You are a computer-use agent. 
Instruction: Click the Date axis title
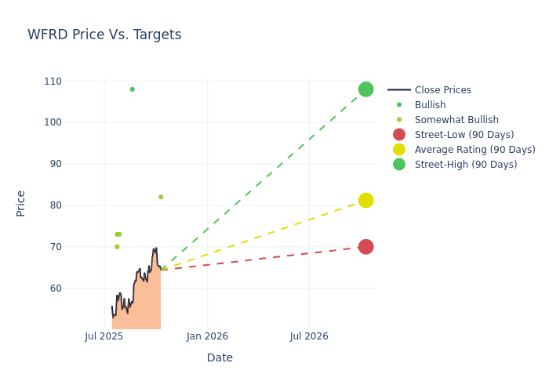coord(220,358)
